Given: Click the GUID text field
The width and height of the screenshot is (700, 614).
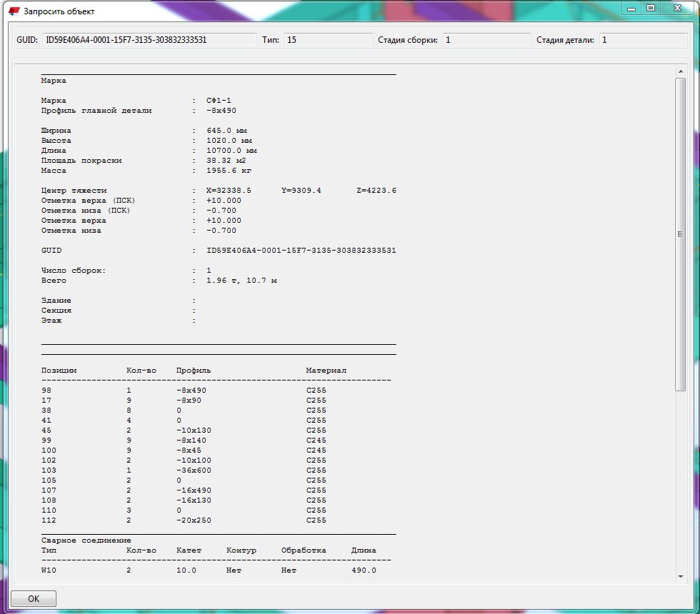Looking at the screenshot, I should pyautogui.click(x=149, y=40).
